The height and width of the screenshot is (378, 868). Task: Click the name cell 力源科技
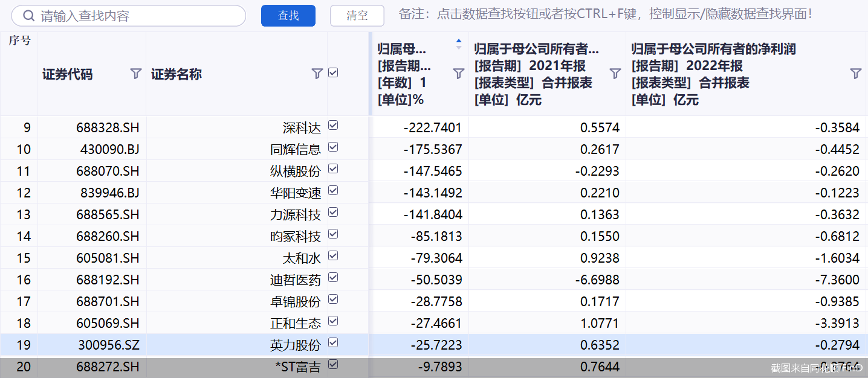(296, 214)
